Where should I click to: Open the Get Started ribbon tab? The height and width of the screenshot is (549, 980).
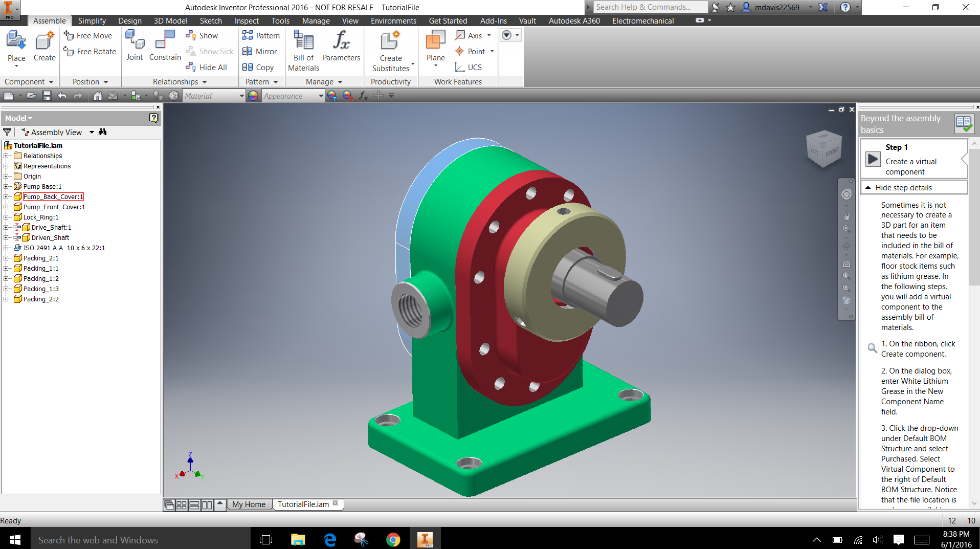[x=448, y=20]
